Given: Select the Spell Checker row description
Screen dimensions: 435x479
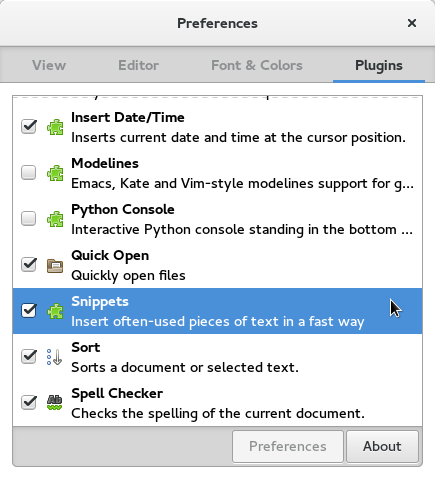Looking at the screenshot, I should click(218, 414).
